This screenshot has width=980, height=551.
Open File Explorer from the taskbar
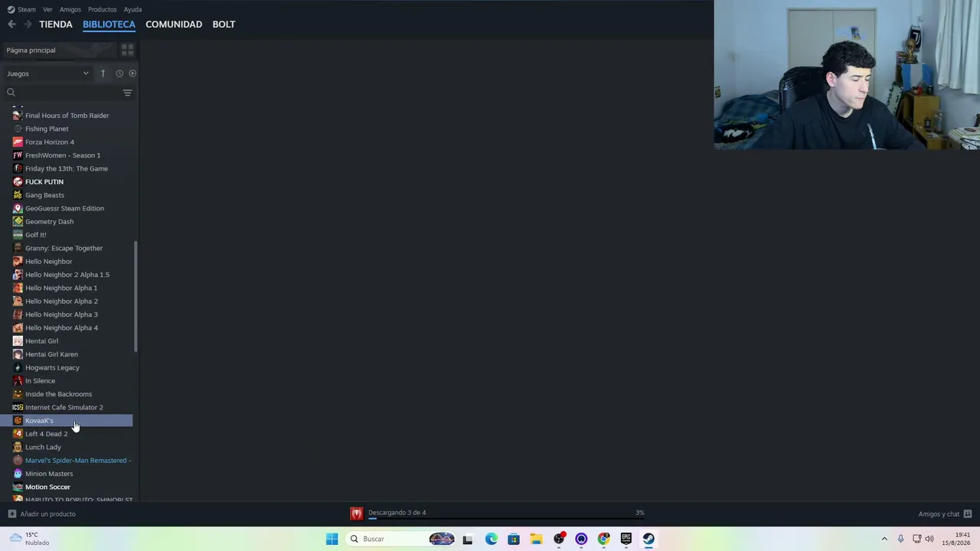click(x=536, y=539)
